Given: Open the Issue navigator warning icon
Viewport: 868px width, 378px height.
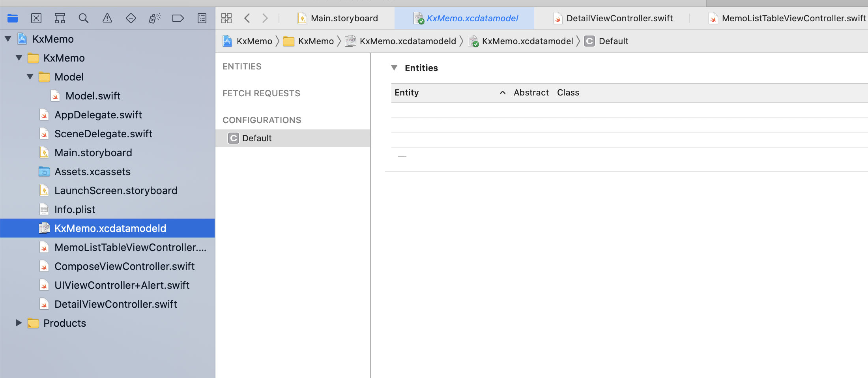Looking at the screenshot, I should pyautogui.click(x=107, y=18).
